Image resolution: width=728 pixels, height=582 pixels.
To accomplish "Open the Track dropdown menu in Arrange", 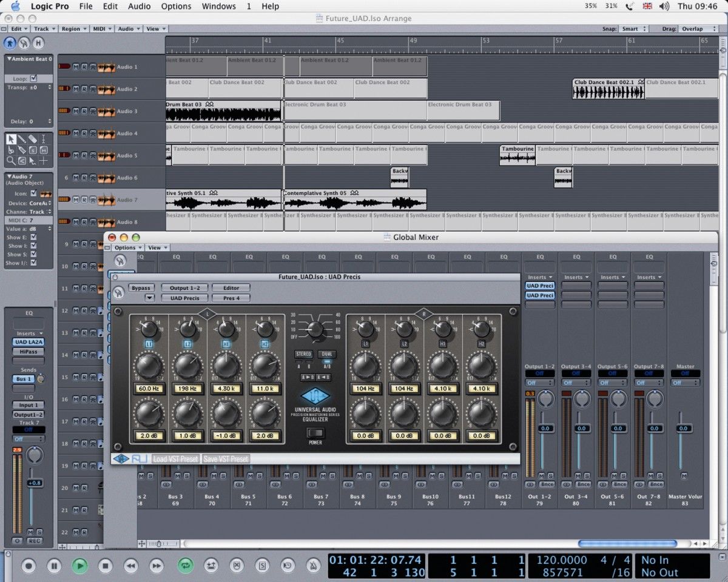I will click(x=43, y=28).
